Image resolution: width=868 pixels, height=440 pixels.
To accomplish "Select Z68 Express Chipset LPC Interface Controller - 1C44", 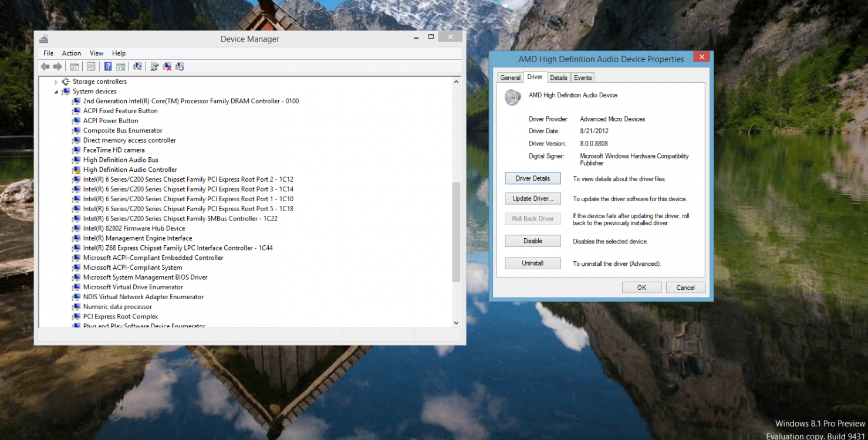I will tap(178, 248).
